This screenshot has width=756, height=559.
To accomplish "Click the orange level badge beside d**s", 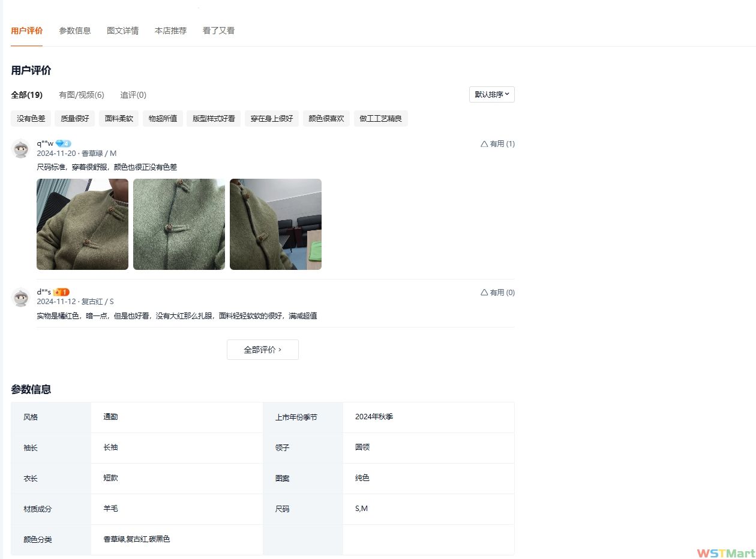I will [61, 292].
